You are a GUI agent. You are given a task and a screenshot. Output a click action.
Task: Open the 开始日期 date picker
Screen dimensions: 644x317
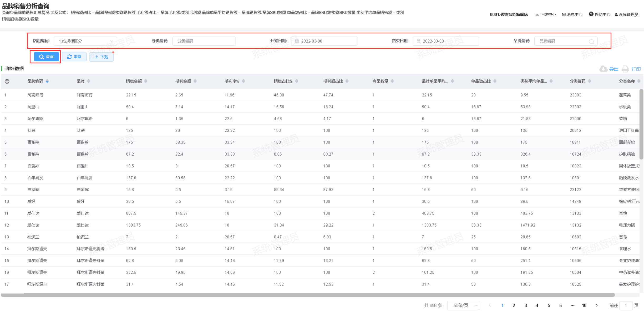pos(324,41)
